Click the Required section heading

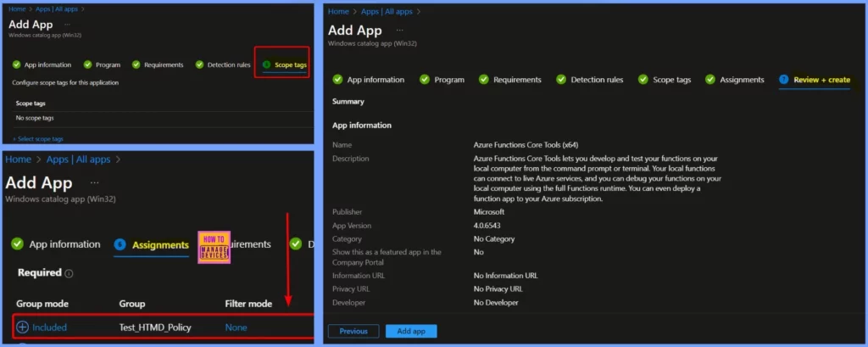tap(39, 272)
